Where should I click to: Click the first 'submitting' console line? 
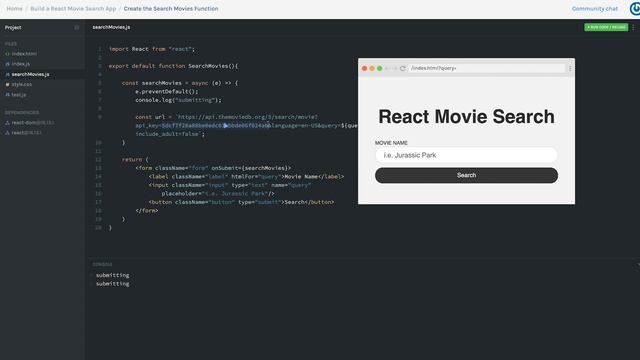point(113,276)
